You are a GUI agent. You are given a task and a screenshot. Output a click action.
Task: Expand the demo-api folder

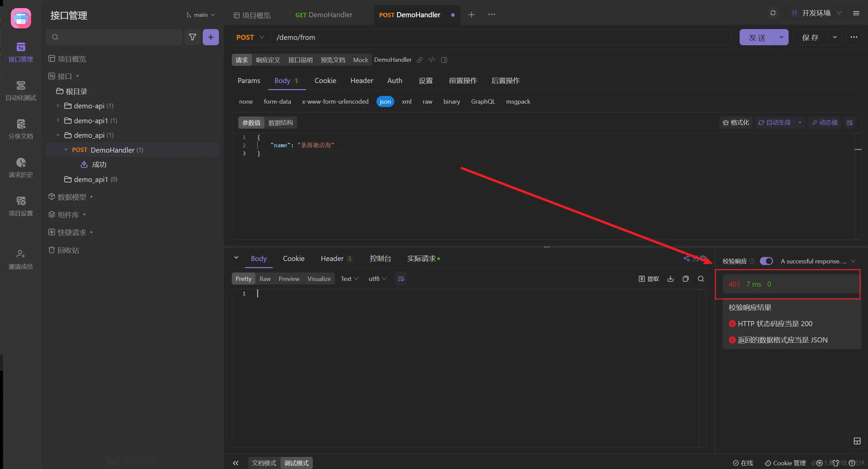tap(57, 106)
